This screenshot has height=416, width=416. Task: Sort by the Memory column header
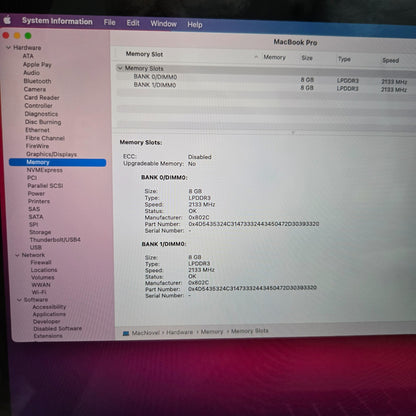(x=274, y=57)
